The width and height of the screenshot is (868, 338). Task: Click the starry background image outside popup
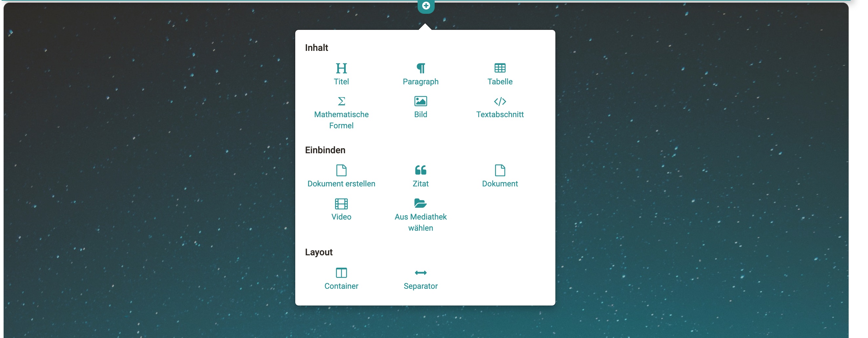135,168
